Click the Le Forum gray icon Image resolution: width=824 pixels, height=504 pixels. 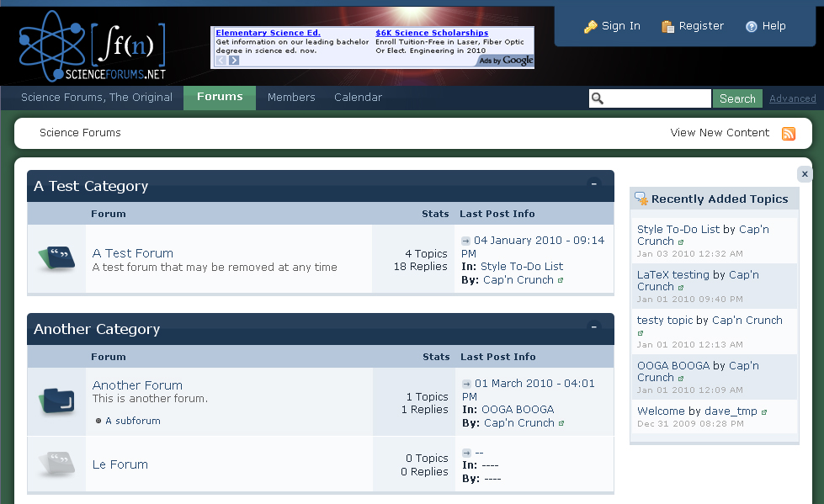pos(56,464)
